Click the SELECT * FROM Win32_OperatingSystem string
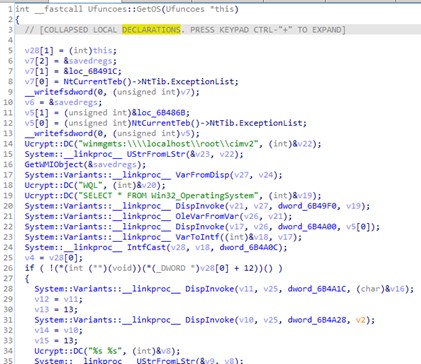 click(x=170, y=195)
